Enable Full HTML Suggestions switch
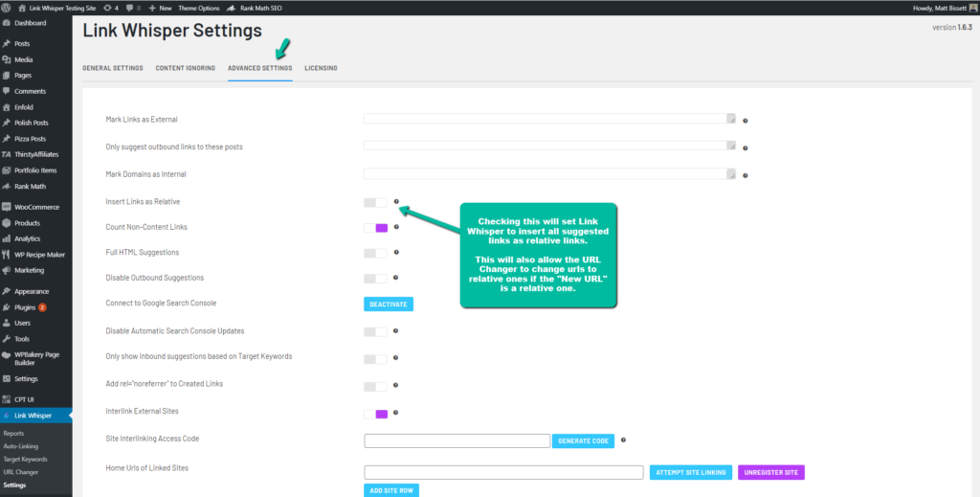Image resolution: width=980 pixels, height=497 pixels. click(x=375, y=253)
